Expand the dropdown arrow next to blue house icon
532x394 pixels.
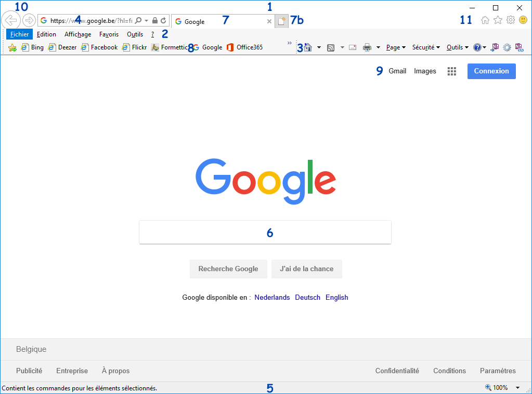point(319,47)
